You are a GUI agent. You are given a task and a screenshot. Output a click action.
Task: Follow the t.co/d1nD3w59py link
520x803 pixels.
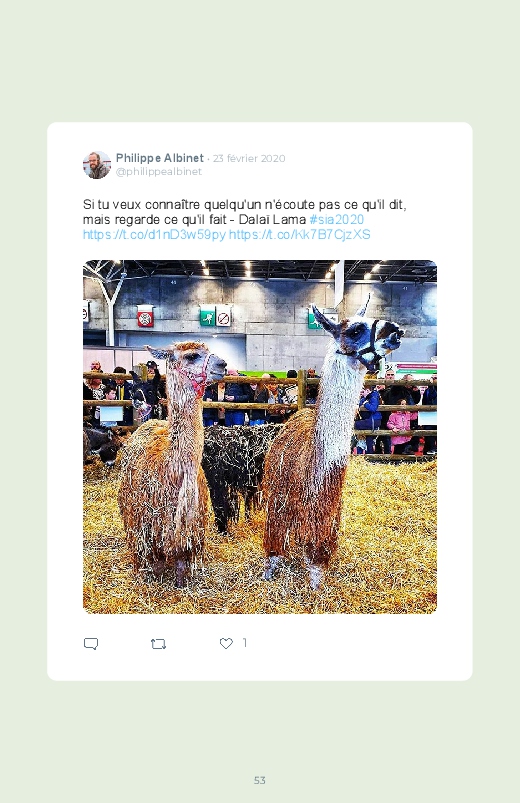pos(154,235)
